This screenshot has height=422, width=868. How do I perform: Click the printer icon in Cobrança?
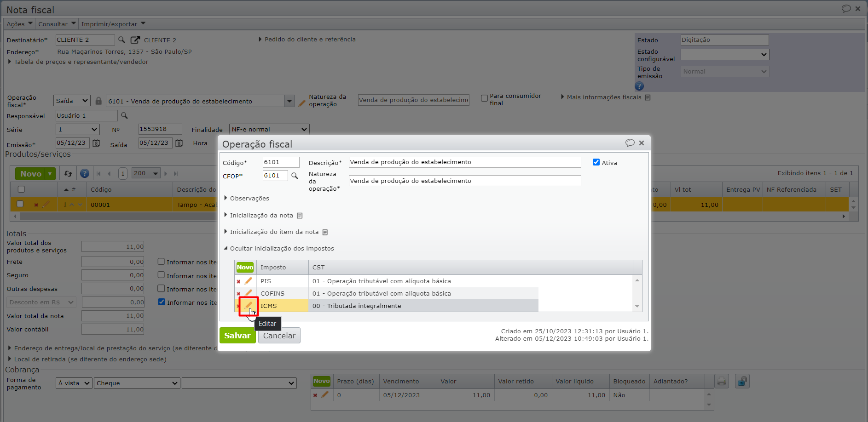click(x=722, y=381)
